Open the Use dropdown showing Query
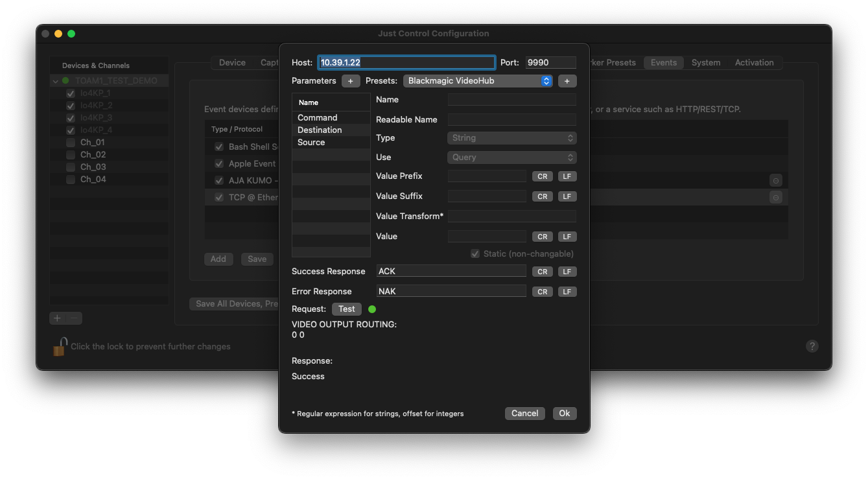The image size is (868, 481). 511,158
